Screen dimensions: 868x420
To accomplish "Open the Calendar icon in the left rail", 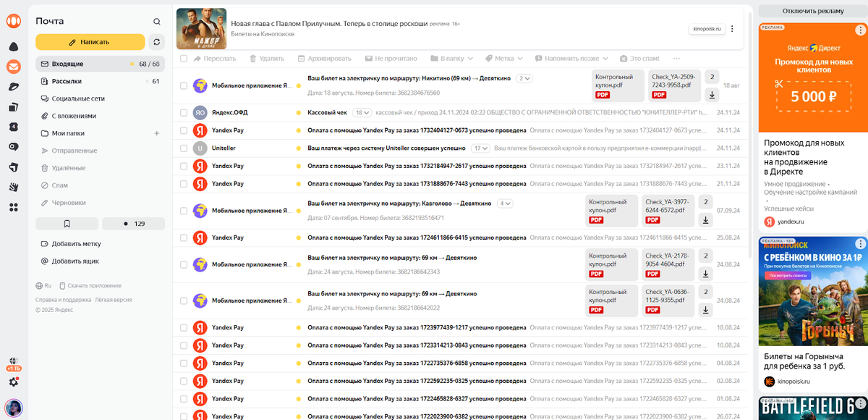I will tap(13, 127).
